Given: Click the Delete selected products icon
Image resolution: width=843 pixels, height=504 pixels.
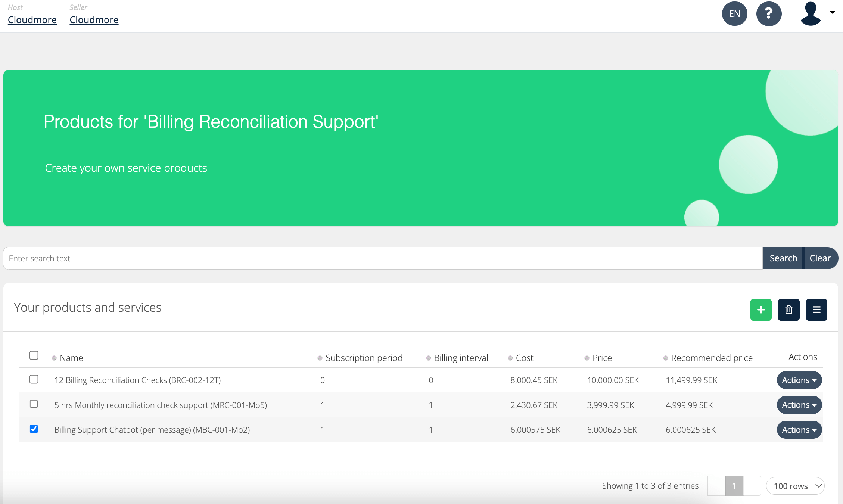Looking at the screenshot, I should pyautogui.click(x=788, y=309).
